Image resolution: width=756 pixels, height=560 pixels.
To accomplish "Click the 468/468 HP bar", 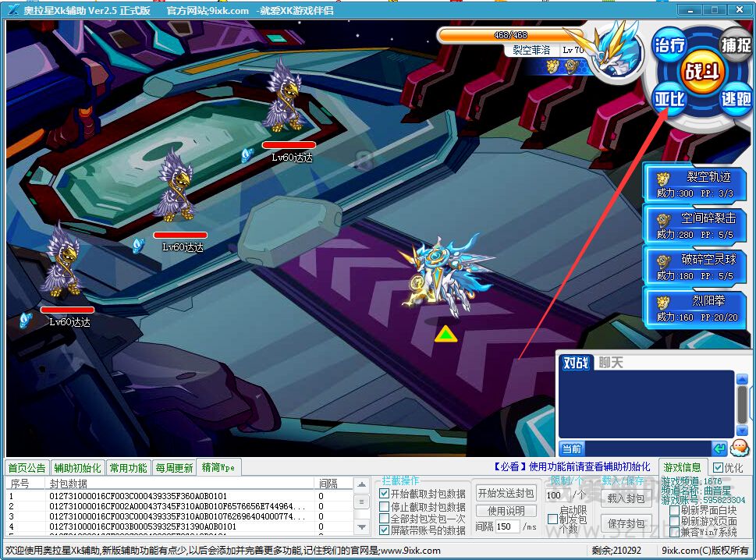I will [x=510, y=35].
